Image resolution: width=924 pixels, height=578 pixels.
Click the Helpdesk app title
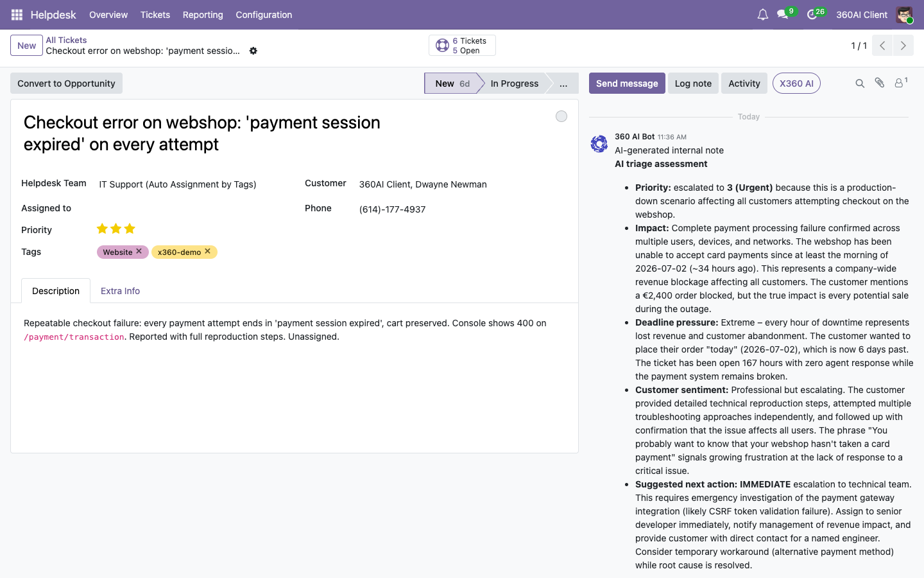53,15
